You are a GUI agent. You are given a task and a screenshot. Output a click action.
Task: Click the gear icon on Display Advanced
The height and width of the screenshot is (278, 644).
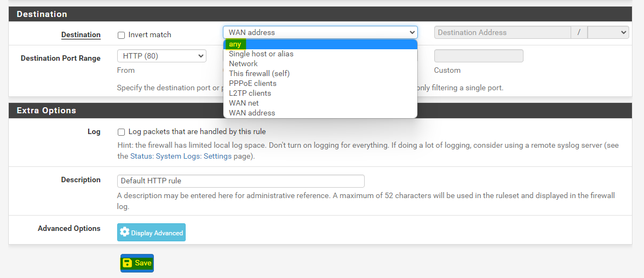point(124,232)
